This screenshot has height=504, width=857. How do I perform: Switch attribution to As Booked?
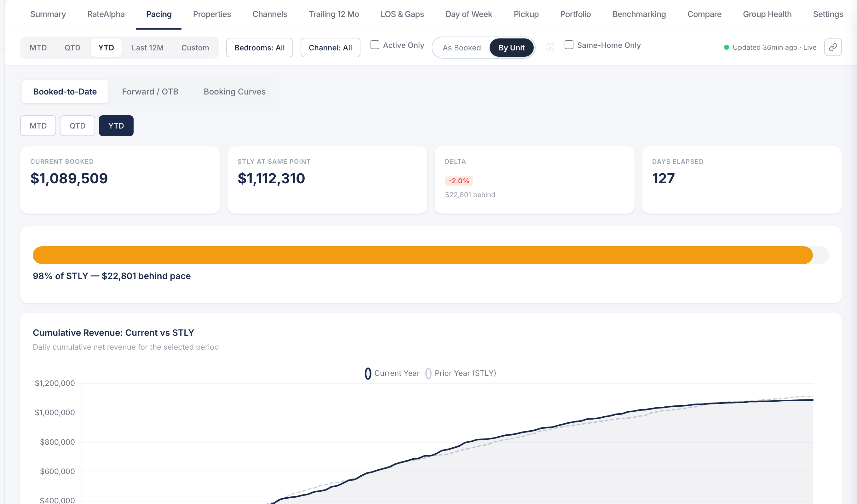(462, 48)
